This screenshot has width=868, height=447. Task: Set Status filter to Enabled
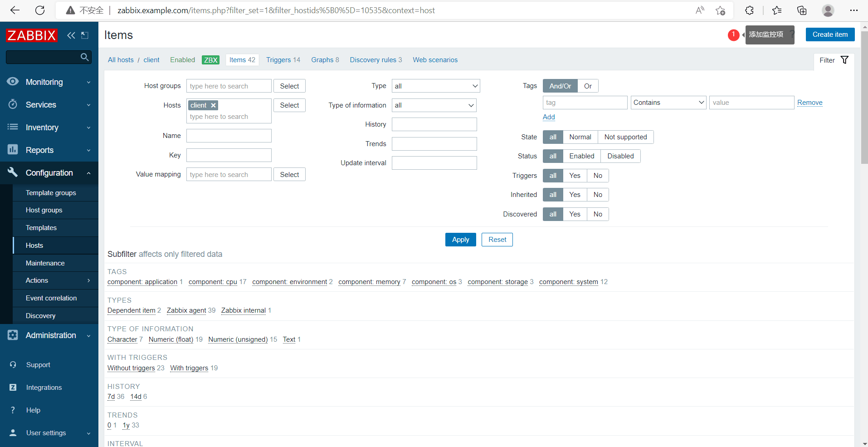[581, 156]
